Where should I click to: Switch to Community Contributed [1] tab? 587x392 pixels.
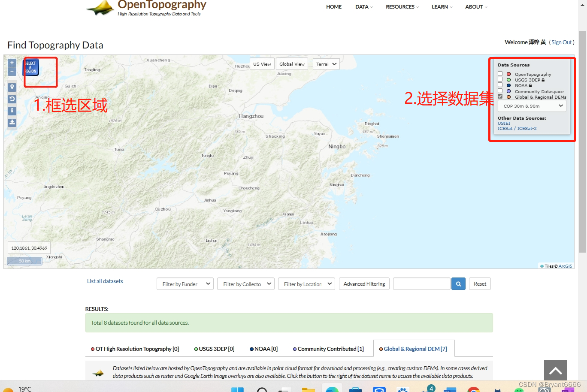click(x=328, y=349)
